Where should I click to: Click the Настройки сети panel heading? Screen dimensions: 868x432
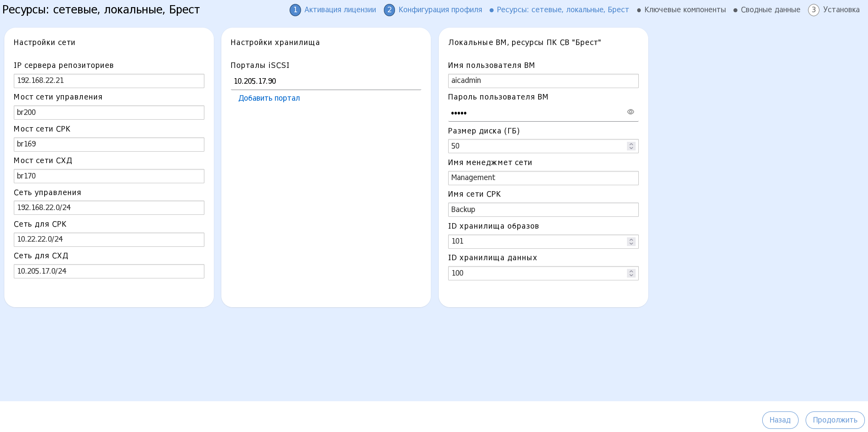pos(45,43)
